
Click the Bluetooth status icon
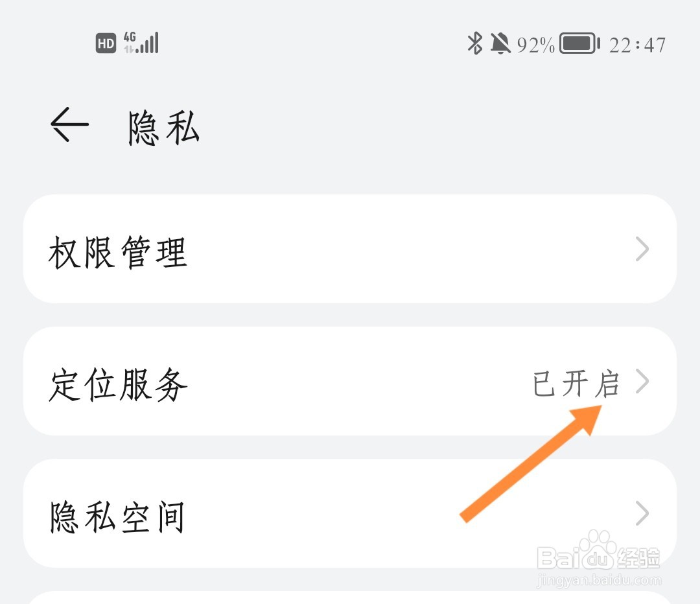pos(475,43)
